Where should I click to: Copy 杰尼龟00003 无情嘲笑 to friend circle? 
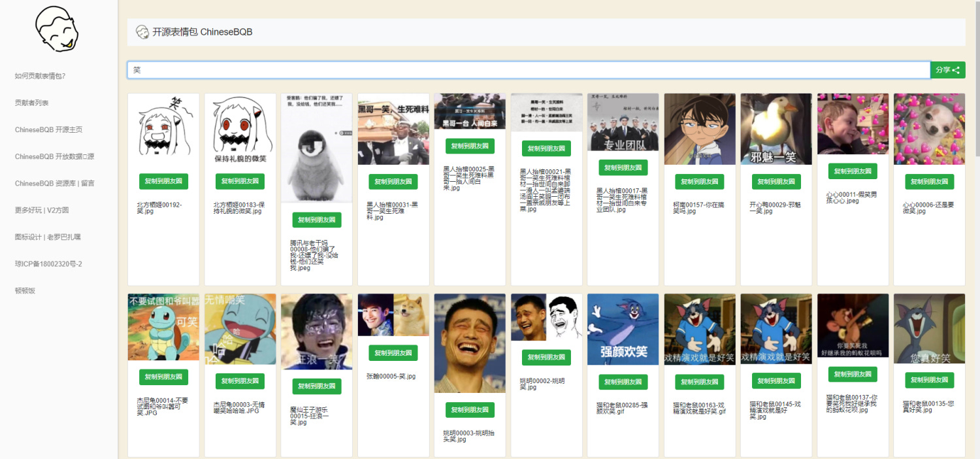click(x=240, y=381)
